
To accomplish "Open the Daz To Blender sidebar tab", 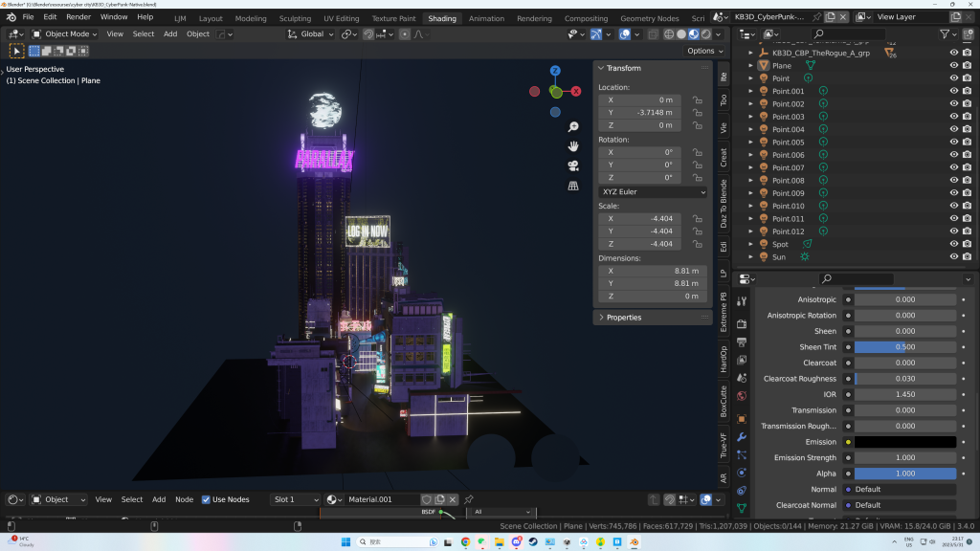I will click(724, 204).
